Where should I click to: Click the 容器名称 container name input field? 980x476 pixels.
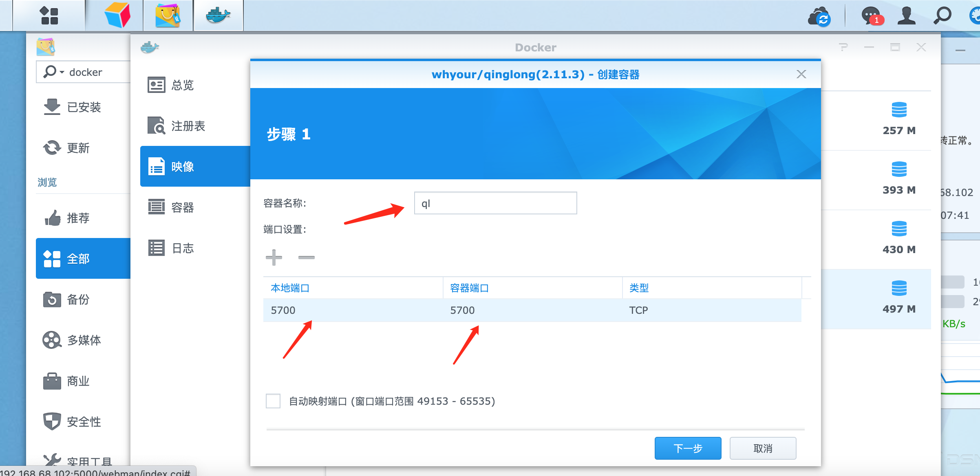pyautogui.click(x=495, y=203)
